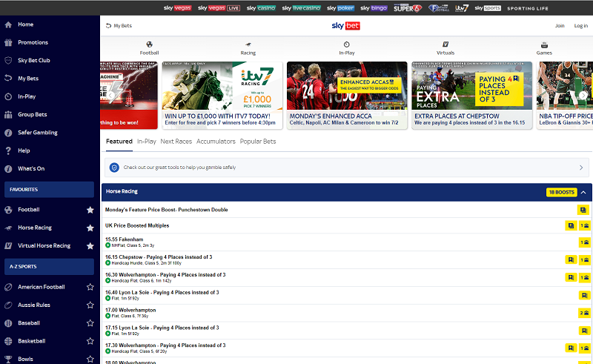Unfavourite Horse Racing using its star
Screen dimensions: 593x364
coord(90,228)
